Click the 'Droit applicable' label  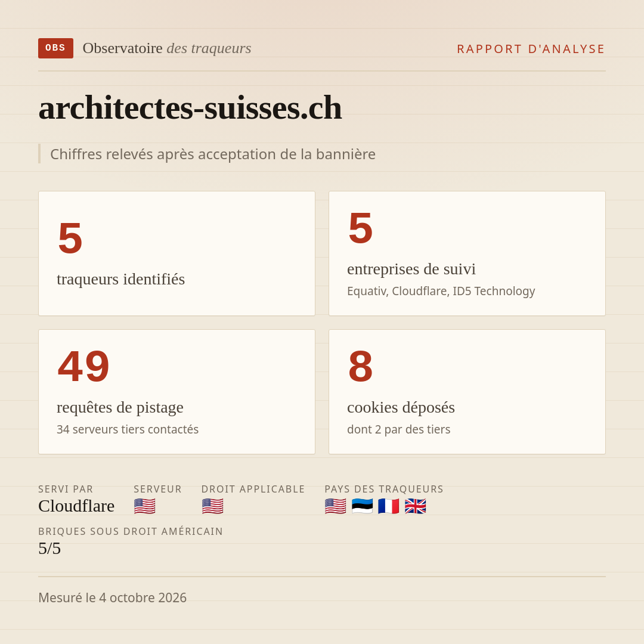[x=253, y=489]
